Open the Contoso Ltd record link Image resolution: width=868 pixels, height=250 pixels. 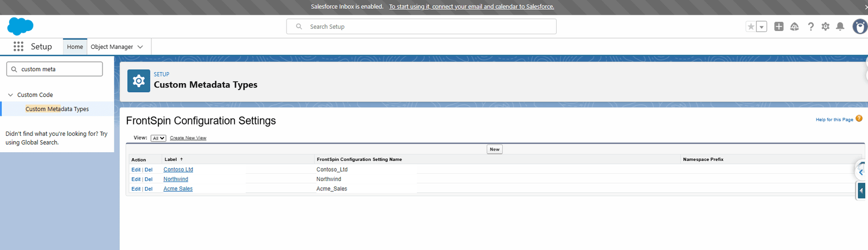(178, 170)
